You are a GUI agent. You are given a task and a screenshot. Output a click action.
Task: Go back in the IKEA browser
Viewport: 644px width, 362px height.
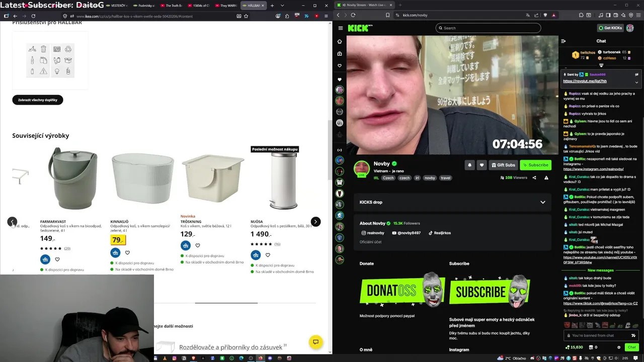coord(15,16)
